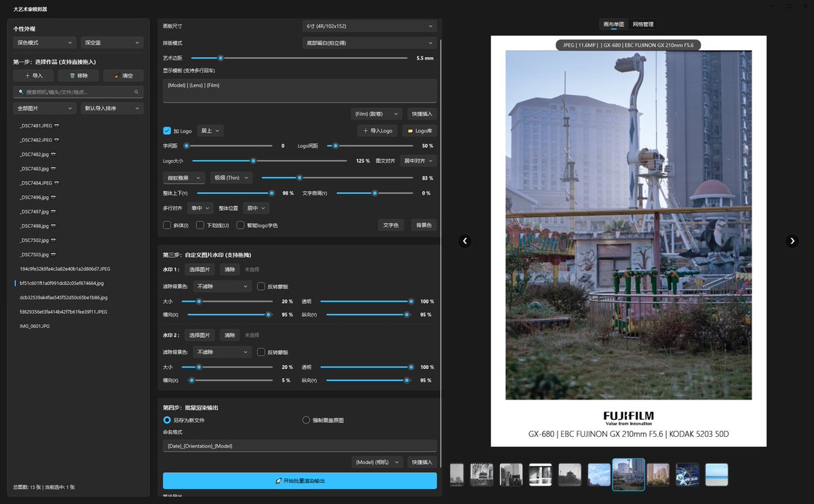Check 反转蒙版 for 水印 2
814x504 pixels.
[260, 352]
